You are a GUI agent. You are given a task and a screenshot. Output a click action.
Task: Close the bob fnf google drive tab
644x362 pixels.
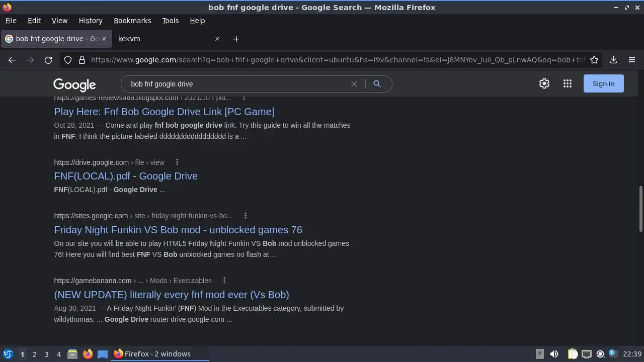click(x=104, y=39)
